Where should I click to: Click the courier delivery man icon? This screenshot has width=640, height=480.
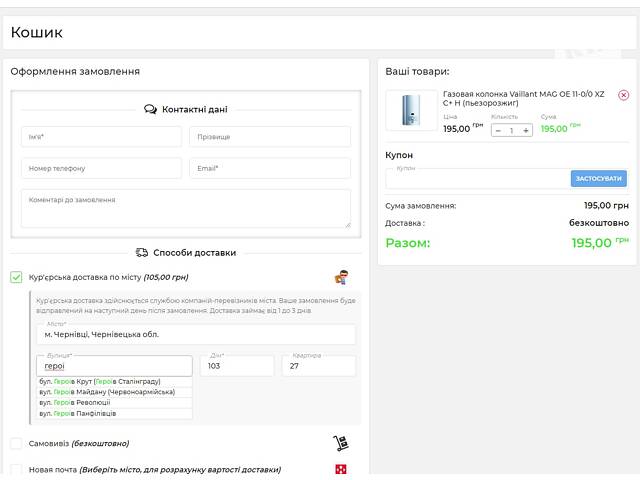[341, 277]
